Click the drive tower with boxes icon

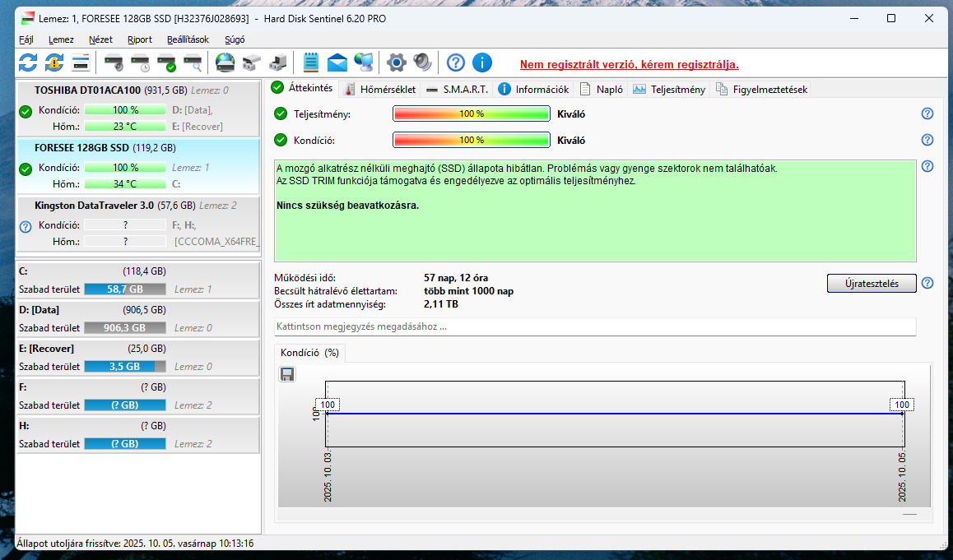click(278, 62)
